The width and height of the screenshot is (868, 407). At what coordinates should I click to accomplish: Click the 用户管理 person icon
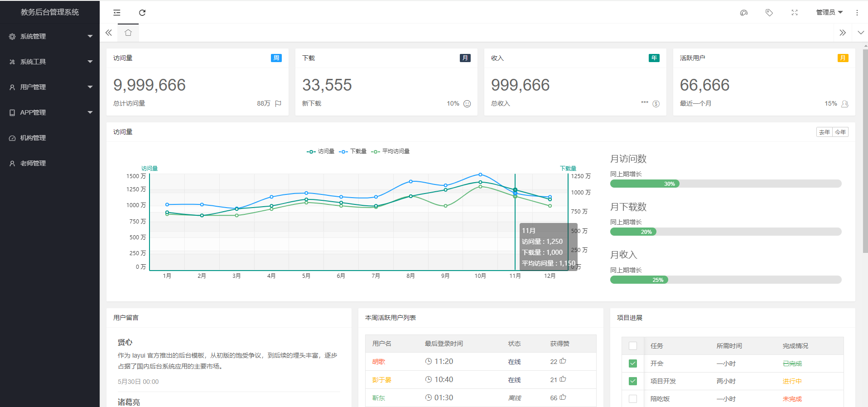pyautogui.click(x=12, y=87)
